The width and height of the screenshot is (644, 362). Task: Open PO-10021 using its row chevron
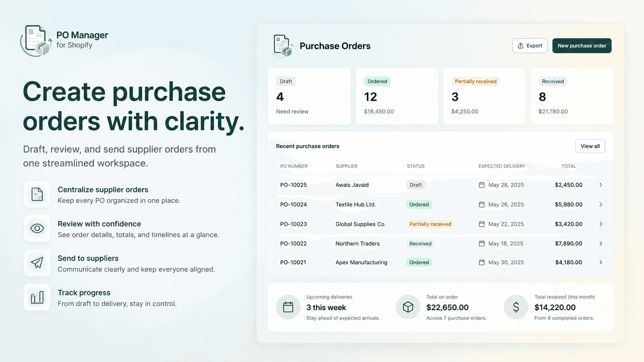click(x=601, y=262)
